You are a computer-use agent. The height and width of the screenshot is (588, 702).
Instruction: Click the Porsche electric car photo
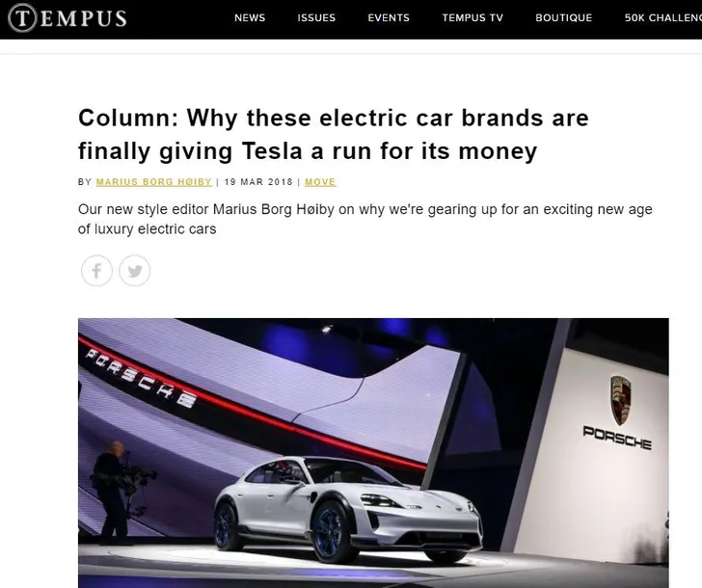(373, 453)
